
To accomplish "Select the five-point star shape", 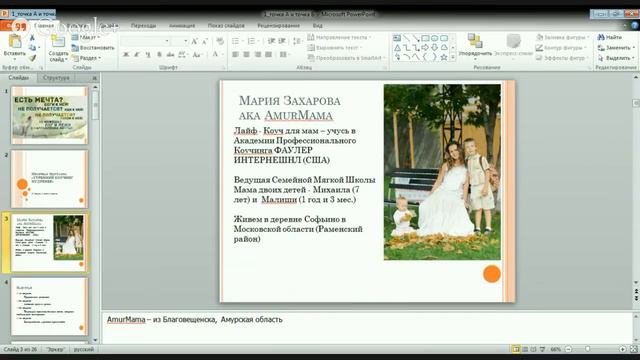I will pyautogui.click(x=444, y=58).
